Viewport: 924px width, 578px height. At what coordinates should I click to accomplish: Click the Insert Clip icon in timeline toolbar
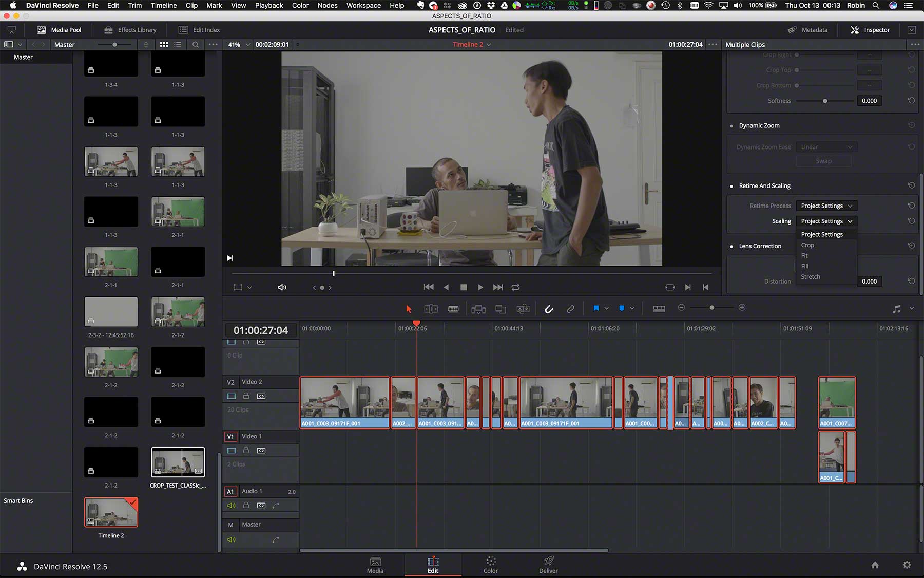point(478,309)
